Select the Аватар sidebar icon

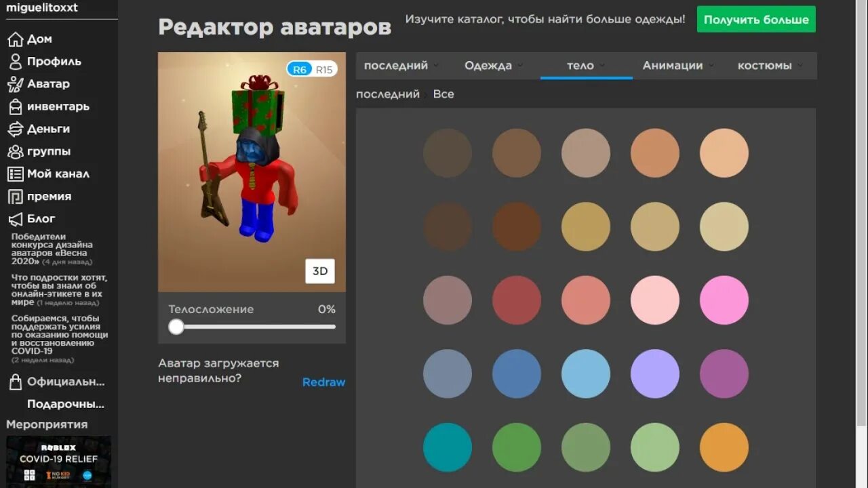pyautogui.click(x=15, y=84)
